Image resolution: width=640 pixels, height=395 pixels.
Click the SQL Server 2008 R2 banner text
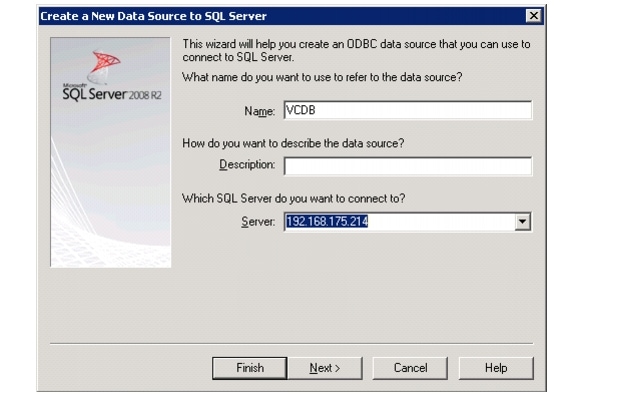pos(112,93)
